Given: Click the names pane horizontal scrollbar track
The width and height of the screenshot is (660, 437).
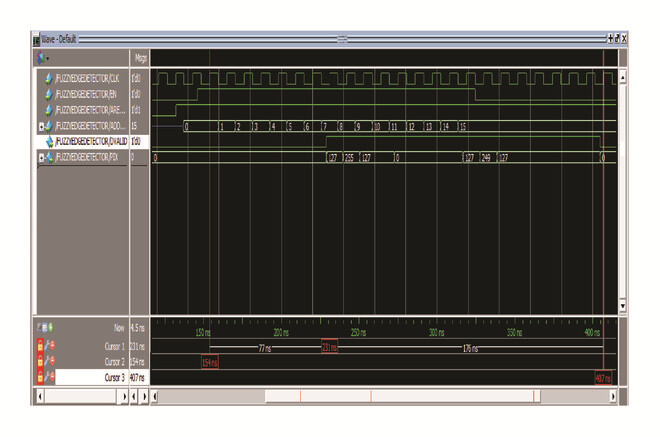Looking at the screenshot, I should pos(81,397).
